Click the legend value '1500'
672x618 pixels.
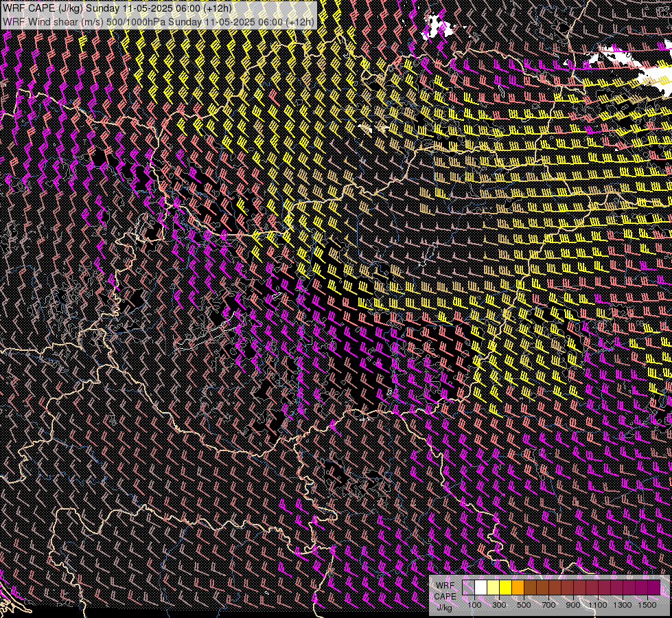click(647, 605)
